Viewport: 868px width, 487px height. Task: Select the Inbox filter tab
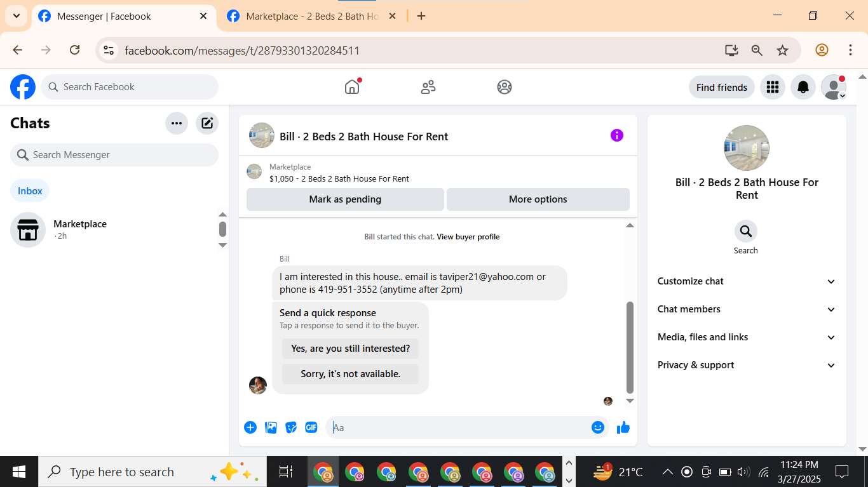(x=30, y=190)
